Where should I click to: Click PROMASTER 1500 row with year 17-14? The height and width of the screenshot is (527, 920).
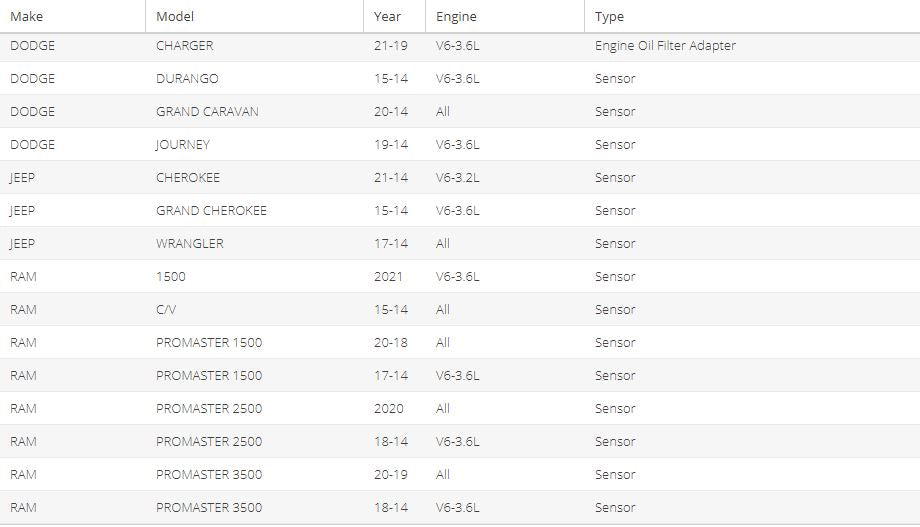pos(460,375)
